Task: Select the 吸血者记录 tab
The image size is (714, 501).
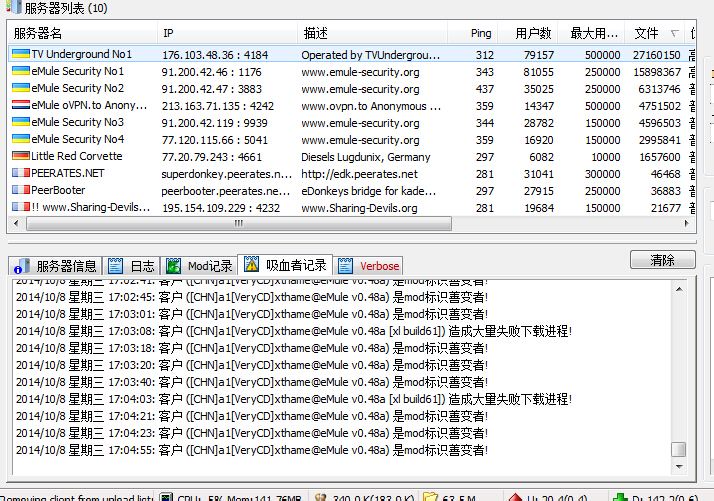Action: (286, 265)
